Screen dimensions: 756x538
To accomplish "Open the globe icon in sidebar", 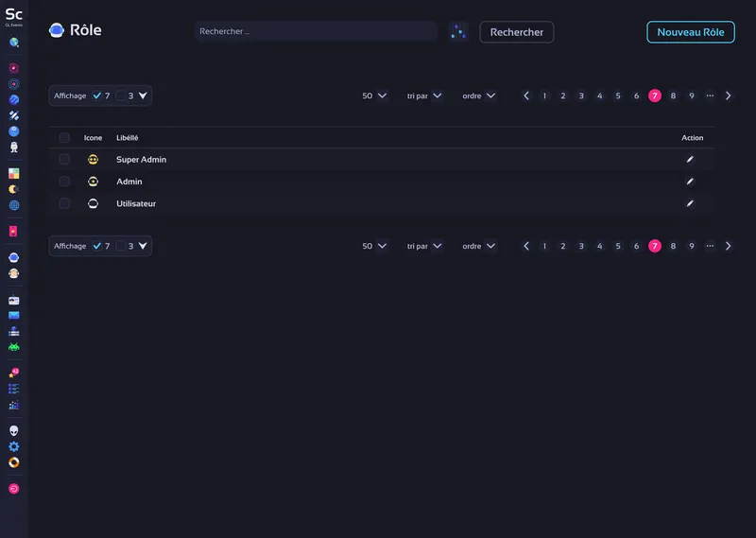I will (13, 205).
